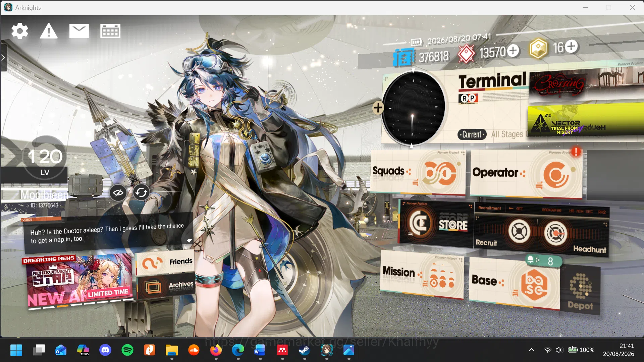This screenshot has height=362, width=644.
Task: Open the Squads menu
Action: [418, 172]
